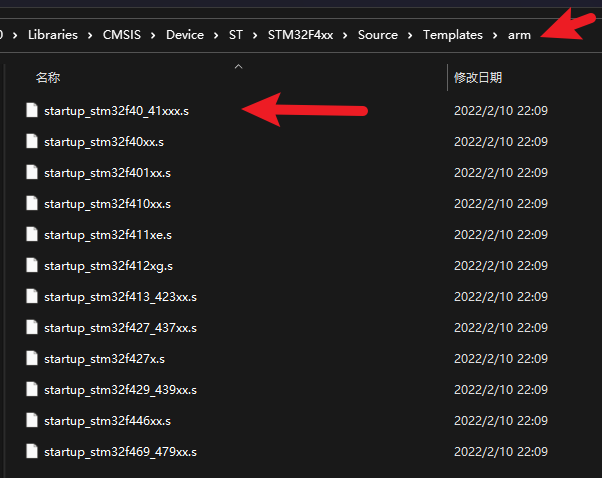This screenshot has width=602, height=478.
Task: Go to CMSIS in the breadcrumb path
Action: point(122,35)
